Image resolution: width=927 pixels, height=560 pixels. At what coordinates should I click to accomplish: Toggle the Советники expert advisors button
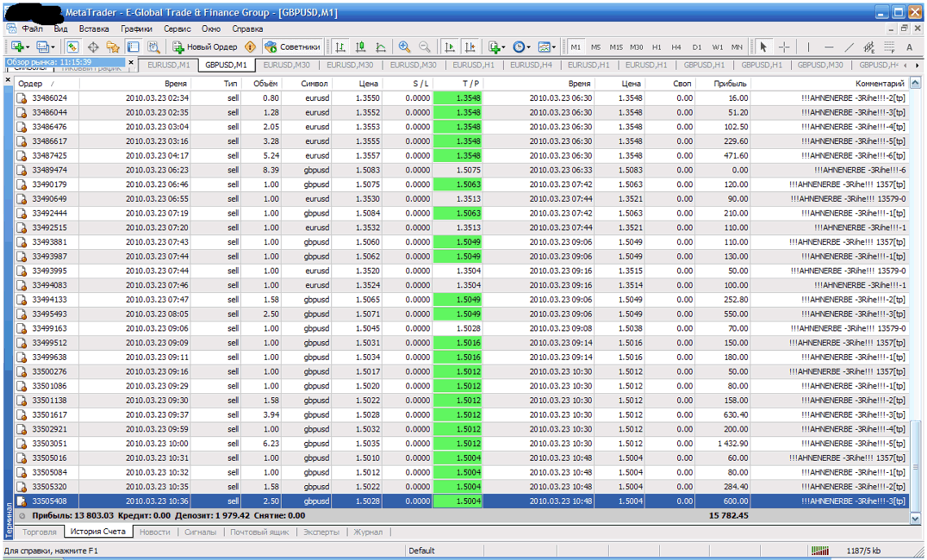pos(293,46)
